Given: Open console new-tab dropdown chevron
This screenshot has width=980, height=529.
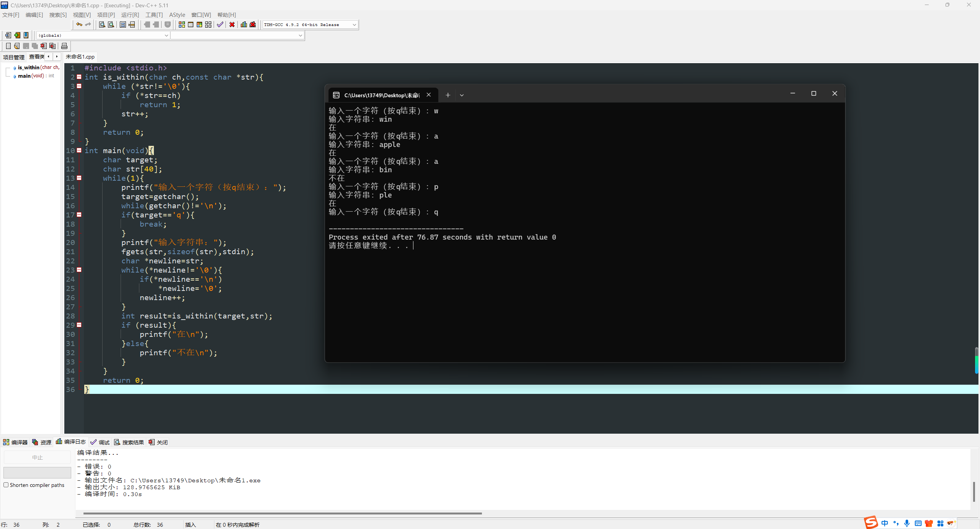Looking at the screenshot, I should (462, 95).
